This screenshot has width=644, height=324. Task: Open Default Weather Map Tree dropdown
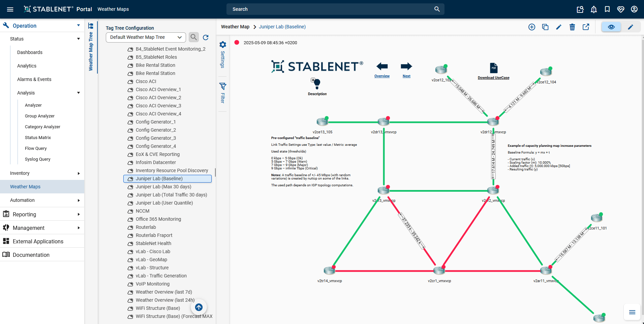pyautogui.click(x=146, y=37)
